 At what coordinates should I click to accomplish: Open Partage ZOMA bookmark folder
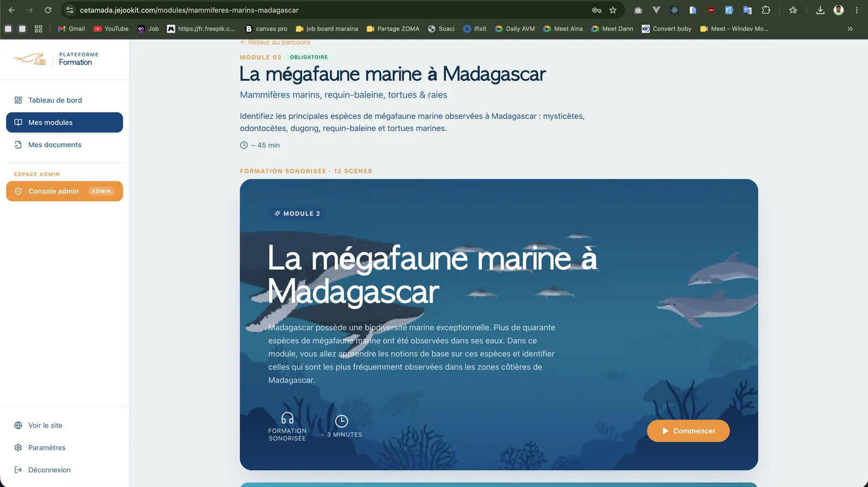(393, 29)
